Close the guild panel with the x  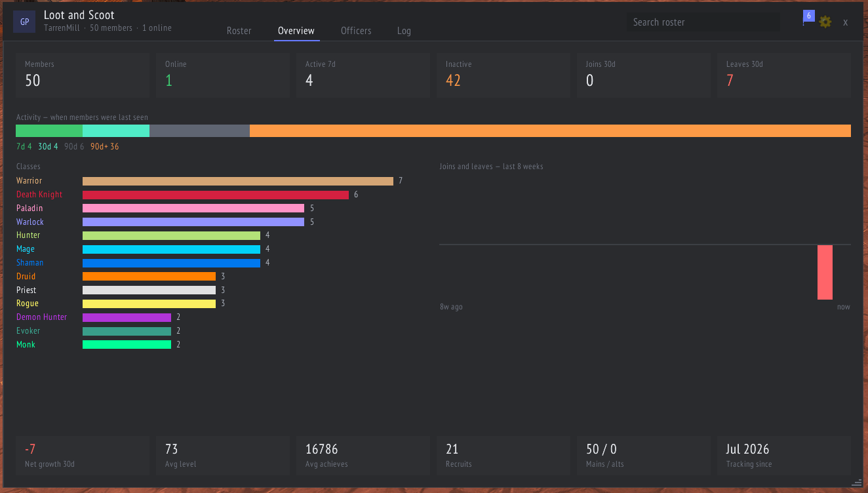click(846, 22)
